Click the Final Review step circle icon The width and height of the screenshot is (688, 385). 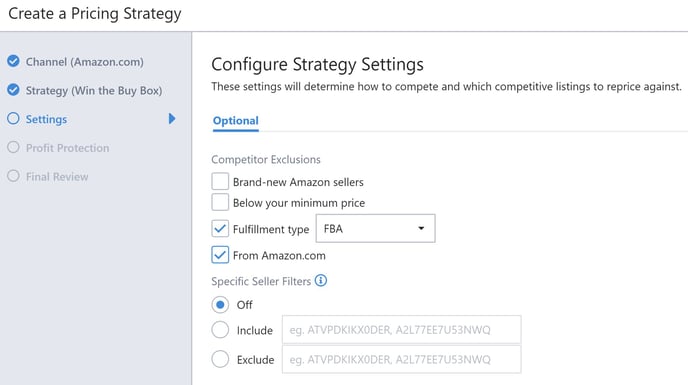13,176
